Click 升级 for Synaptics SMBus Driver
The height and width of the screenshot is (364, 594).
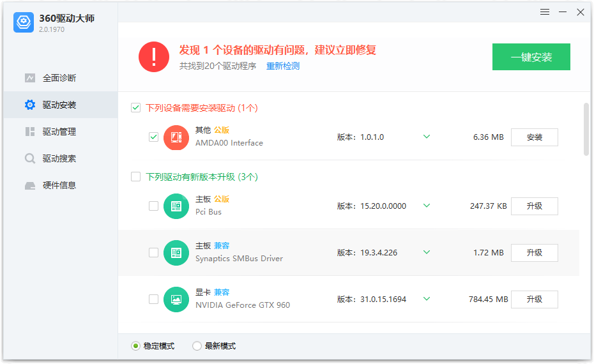(x=534, y=253)
